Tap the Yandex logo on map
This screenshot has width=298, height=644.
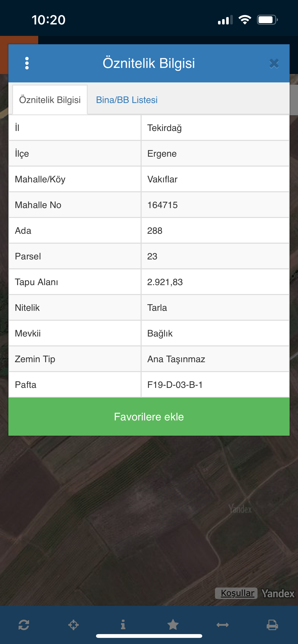(x=278, y=593)
